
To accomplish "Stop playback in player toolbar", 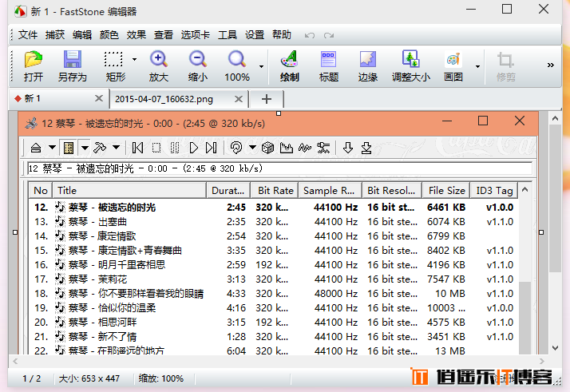I will (156, 148).
